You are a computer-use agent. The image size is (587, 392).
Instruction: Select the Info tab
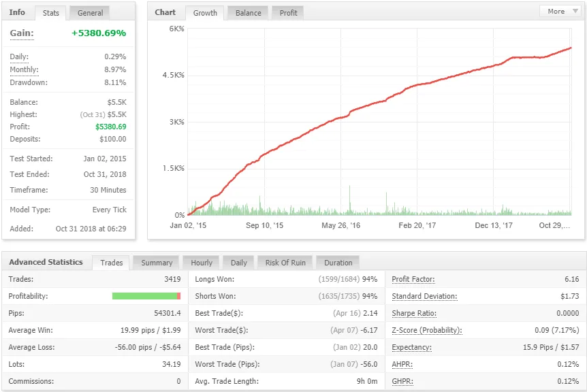16,12
